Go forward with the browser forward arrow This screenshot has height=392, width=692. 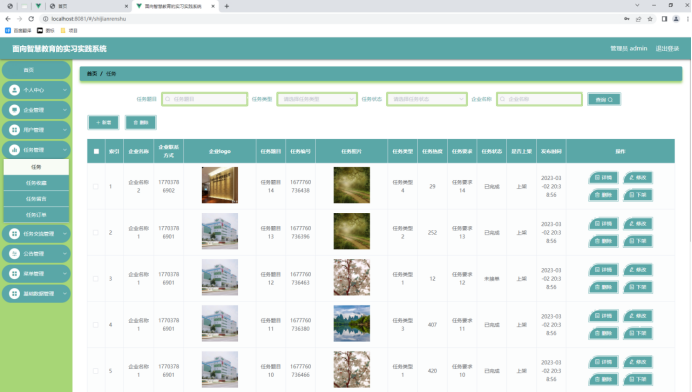coord(19,19)
